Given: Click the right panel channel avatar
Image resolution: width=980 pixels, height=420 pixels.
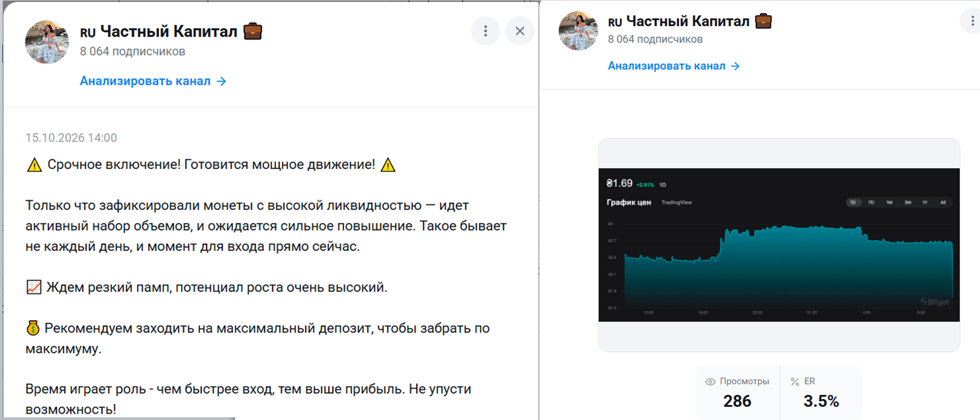Looking at the screenshot, I should coord(578,31).
